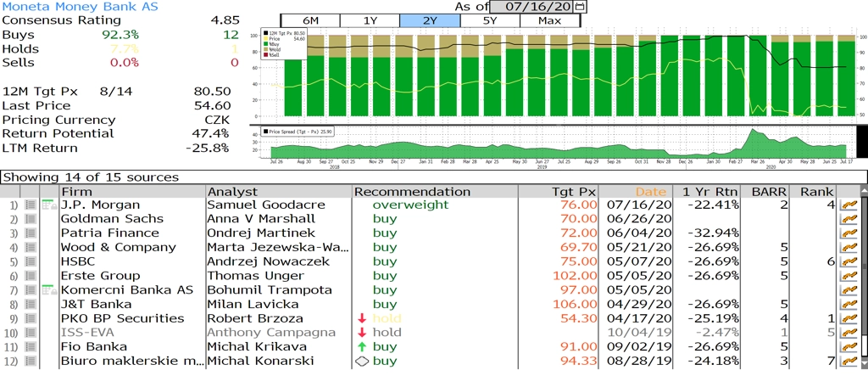Open analyst chart icon in Goldman Sachs row
Viewport: 868px width, 376px height.
click(x=848, y=219)
